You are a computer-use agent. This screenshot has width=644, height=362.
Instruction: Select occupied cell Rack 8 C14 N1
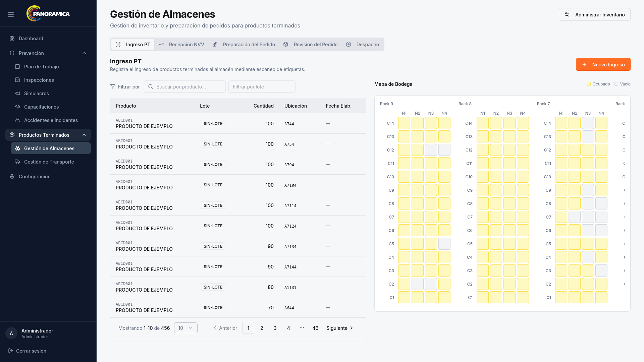[482, 123]
